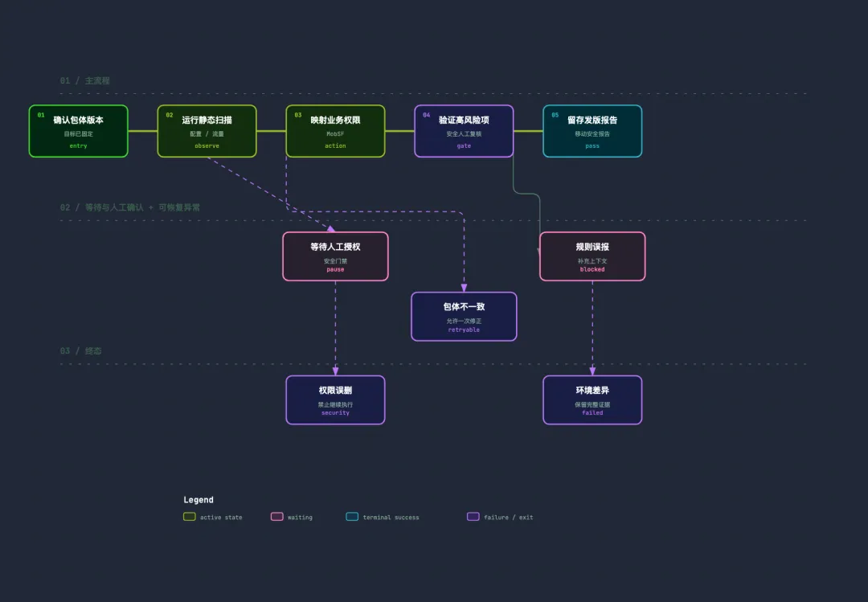Click the 'waiting' legend label

pos(300,518)
